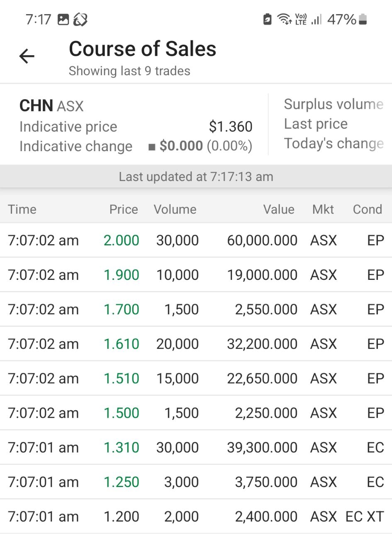
Task: Tap the battery saver icon in status bar
Action: pyautogui.click(x=268, y=19)
